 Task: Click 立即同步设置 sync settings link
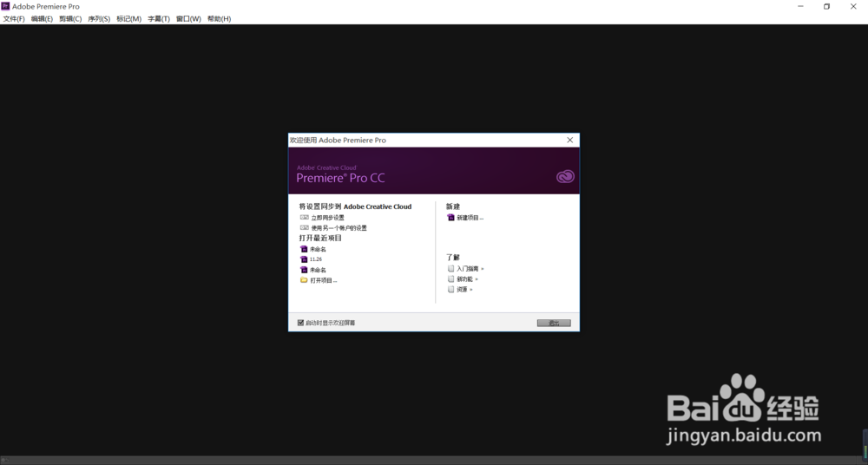327,218
